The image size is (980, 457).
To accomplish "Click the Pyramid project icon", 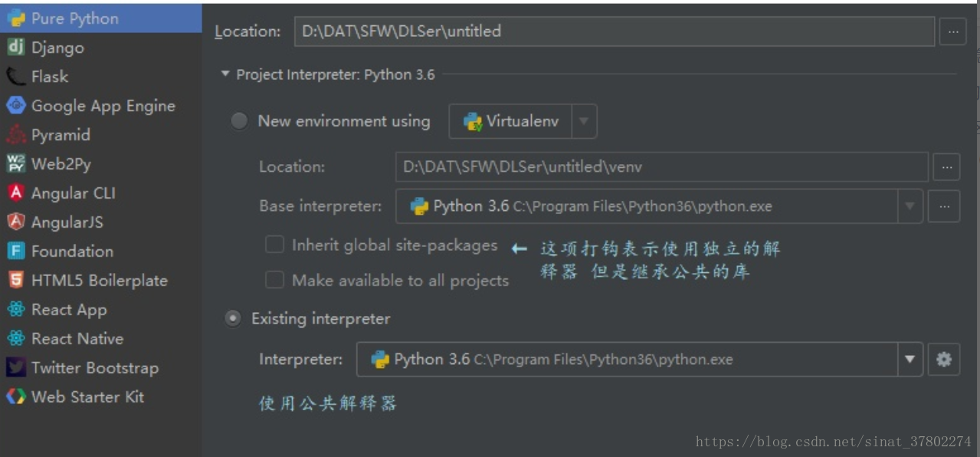I will tap(16, 135).
